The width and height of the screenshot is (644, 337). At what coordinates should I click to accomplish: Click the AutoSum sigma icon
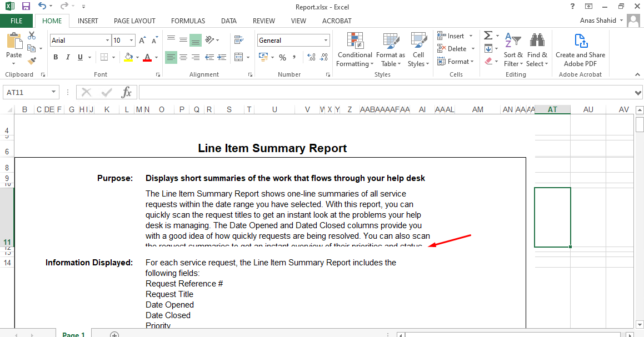[488, 36]
